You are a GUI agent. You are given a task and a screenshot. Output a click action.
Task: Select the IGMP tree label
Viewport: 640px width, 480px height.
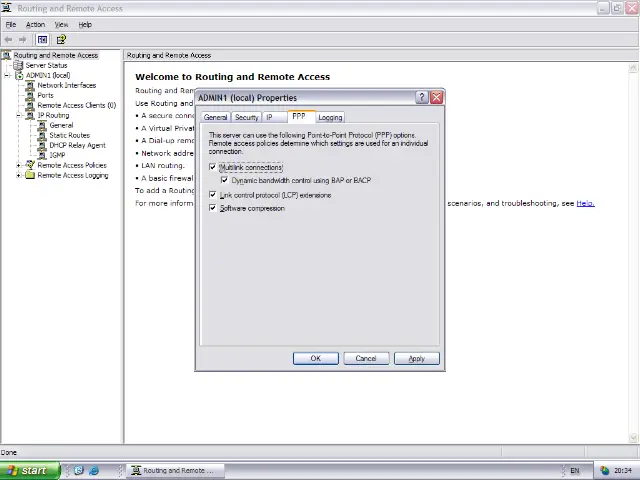[x=57, y=156]
